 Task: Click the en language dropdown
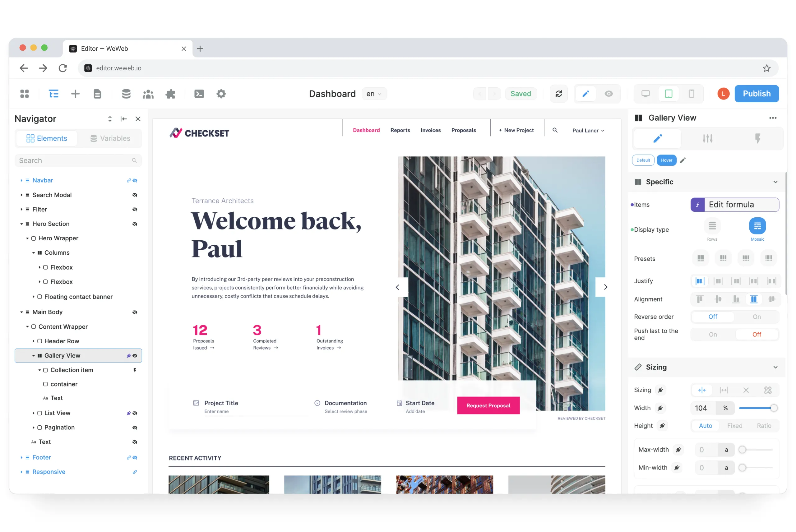click(x=373, y=94)
